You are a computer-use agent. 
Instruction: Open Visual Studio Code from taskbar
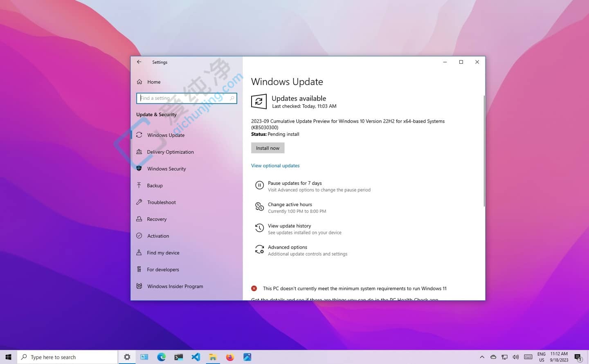click(196, 357)
